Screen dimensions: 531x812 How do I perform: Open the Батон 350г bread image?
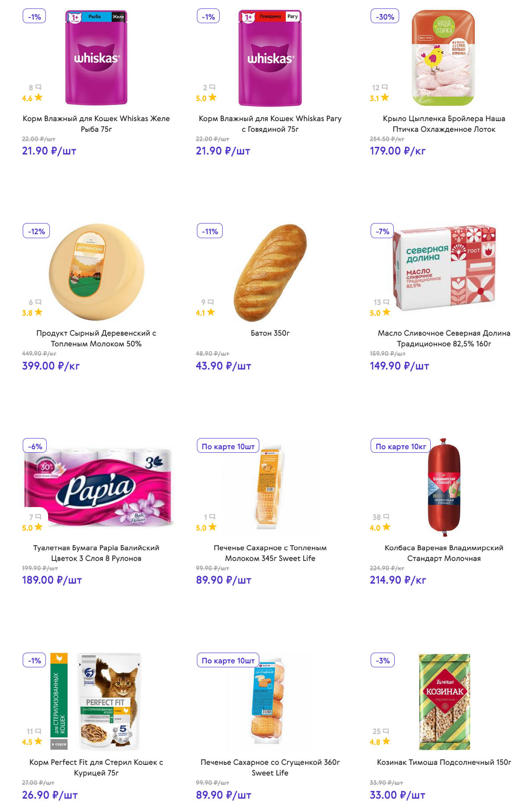270,272
